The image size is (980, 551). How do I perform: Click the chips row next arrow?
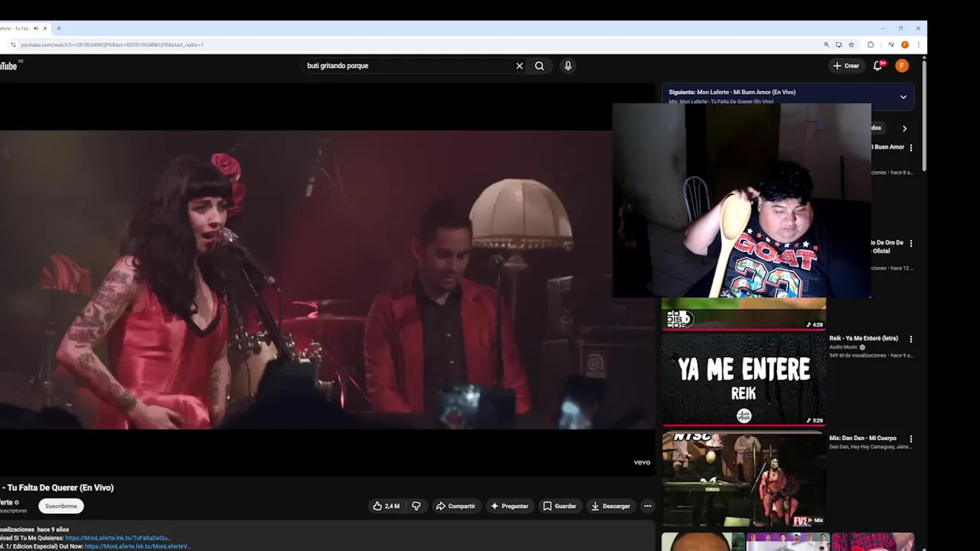pyautogui.click(x=904, y=129)
